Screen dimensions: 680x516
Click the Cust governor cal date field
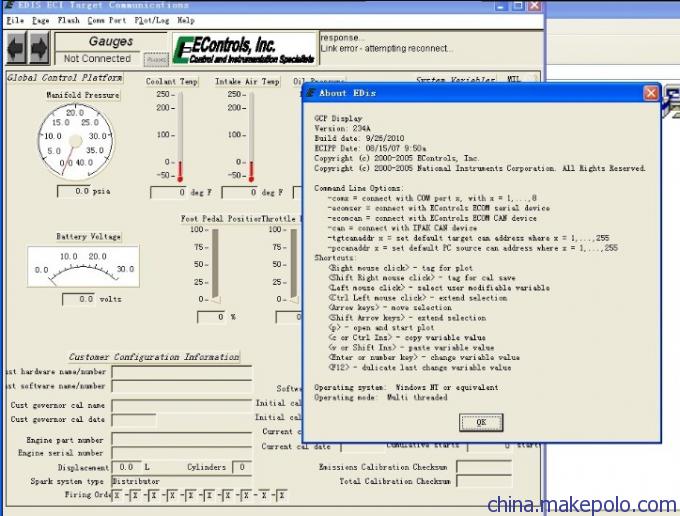pos(134,420)
